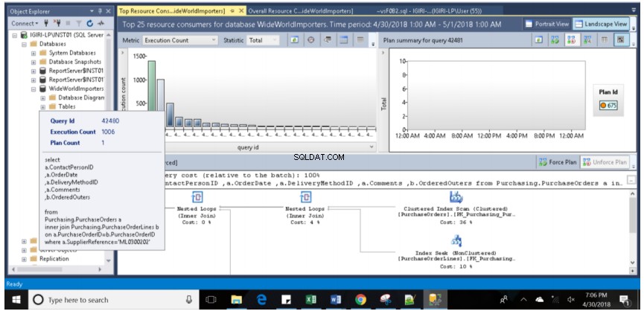Click the third bar near 500 executions
The width and height of the screenshot is (644, 314).
tap(170, 115)
